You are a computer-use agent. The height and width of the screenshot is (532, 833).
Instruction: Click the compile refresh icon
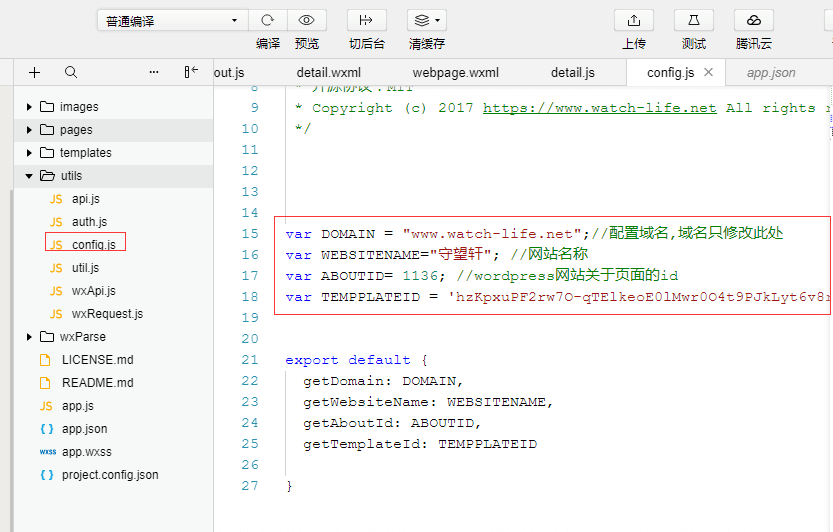point(267,20)
